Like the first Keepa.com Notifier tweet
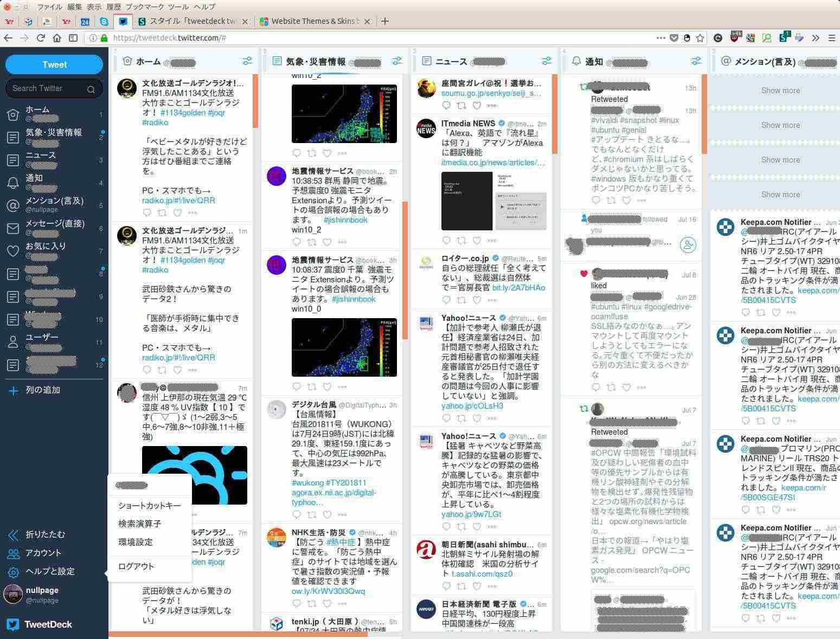This screenshot has width=840, height=639. click(776, 312)
